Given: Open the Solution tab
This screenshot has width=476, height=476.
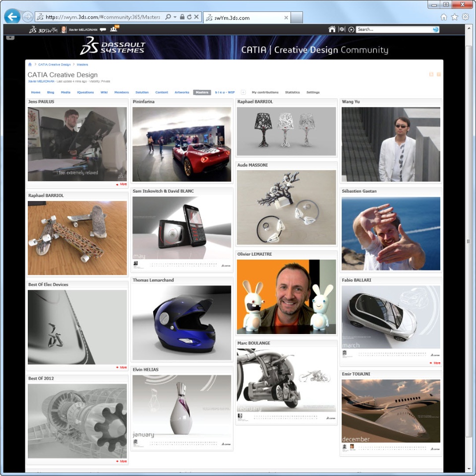Looking at the screenshot, I should coord(142,92).
